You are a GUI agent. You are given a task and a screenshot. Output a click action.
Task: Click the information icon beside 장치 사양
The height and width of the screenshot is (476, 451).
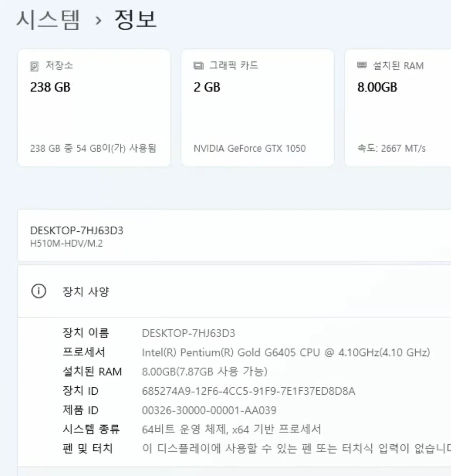click(x=39, y=291)
